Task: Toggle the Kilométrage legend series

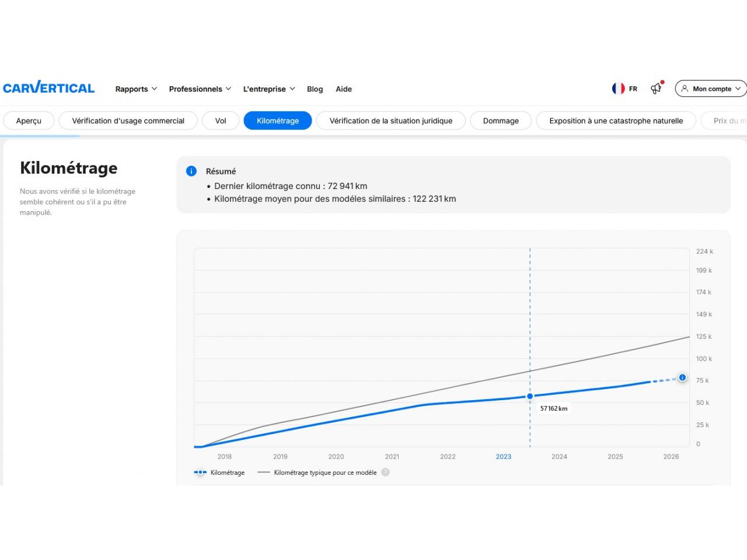Action: tap(219, 473)
